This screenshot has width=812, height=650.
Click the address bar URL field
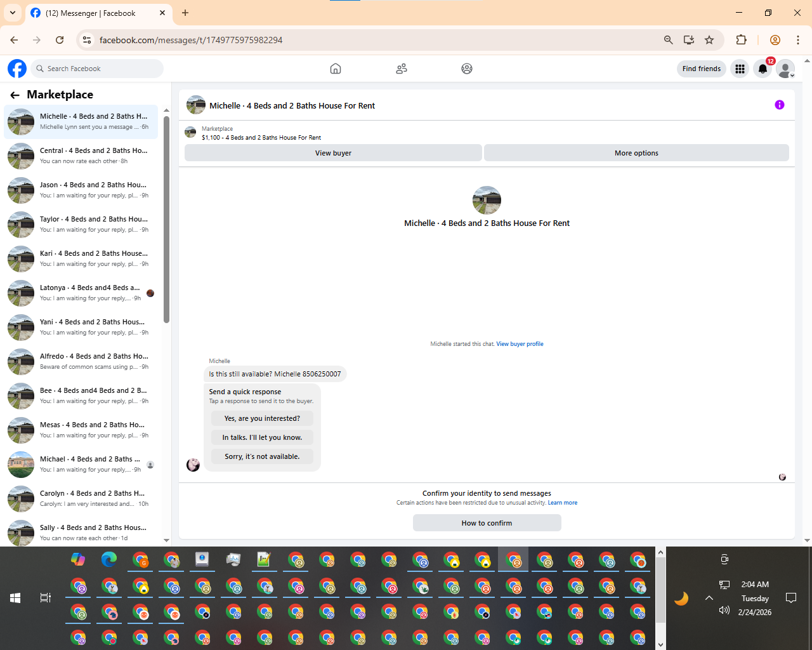pyautogui.click(x=374, y=40)
